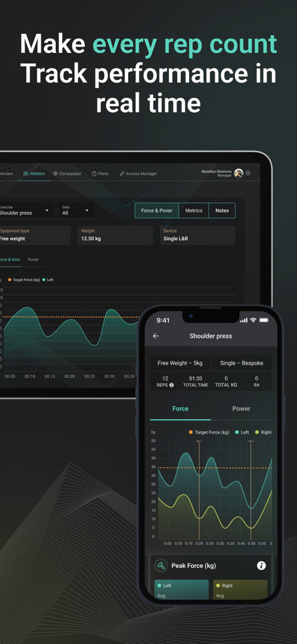Click the phone Wi-Fi status icon
The height and width of the screenshot is (644, 297).
[x=253, y=320]
